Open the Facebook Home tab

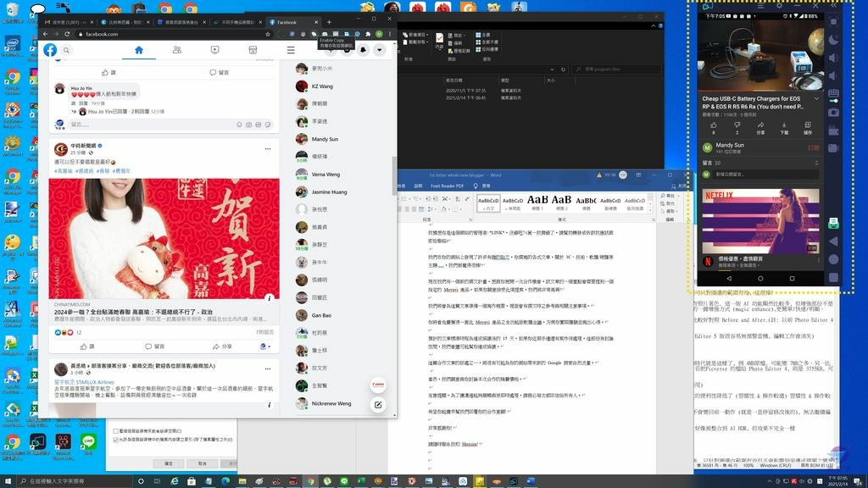138,50
